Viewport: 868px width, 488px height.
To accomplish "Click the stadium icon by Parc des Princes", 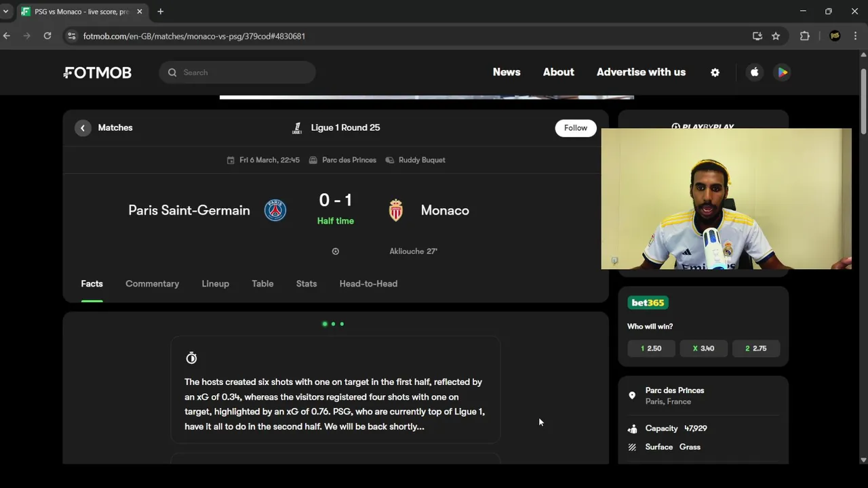I will pos(313,160).
